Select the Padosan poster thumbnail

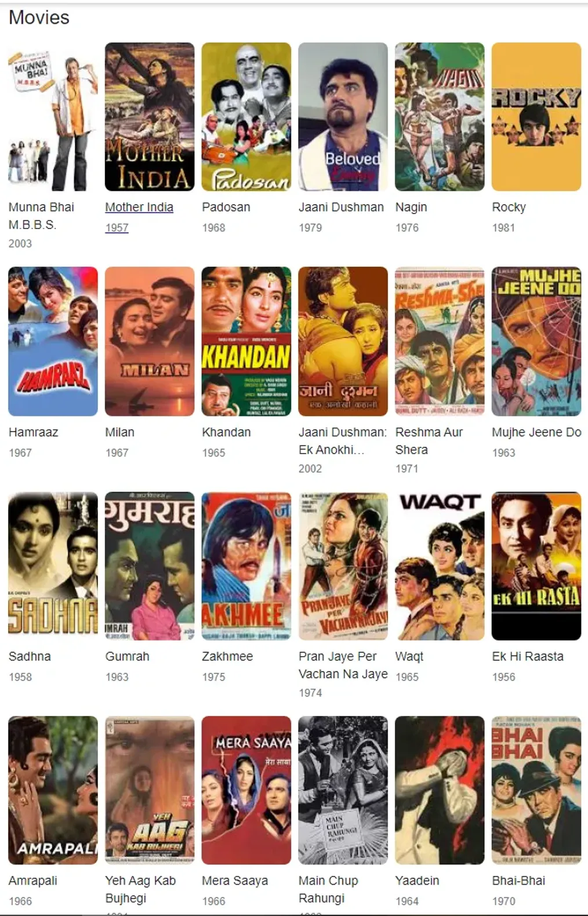tap(246, 117)
